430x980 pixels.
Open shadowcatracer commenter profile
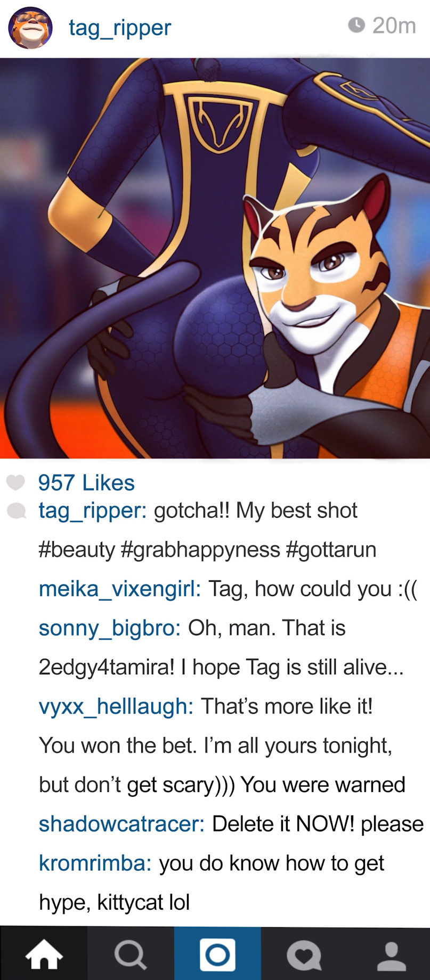coord(122,824)
